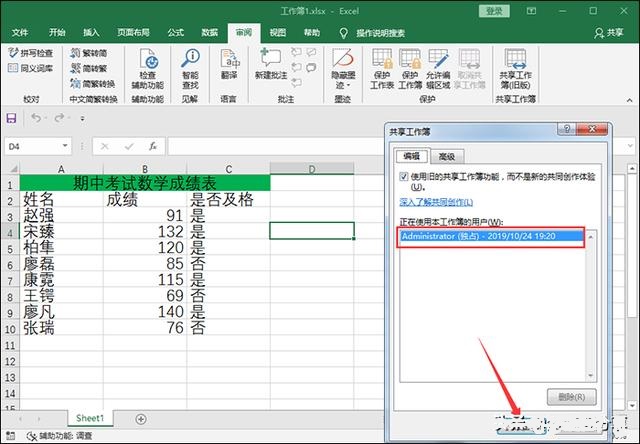This screenshot has width=640, height=444.
Task: Open the File (文件) menu
Action: pyautogui.click(x=20, y=33)
